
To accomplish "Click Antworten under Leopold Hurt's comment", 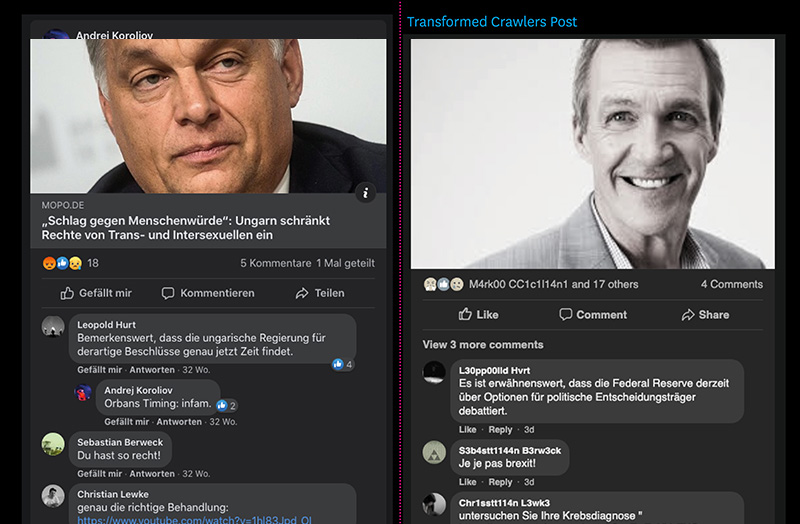I will click(152, 370).
